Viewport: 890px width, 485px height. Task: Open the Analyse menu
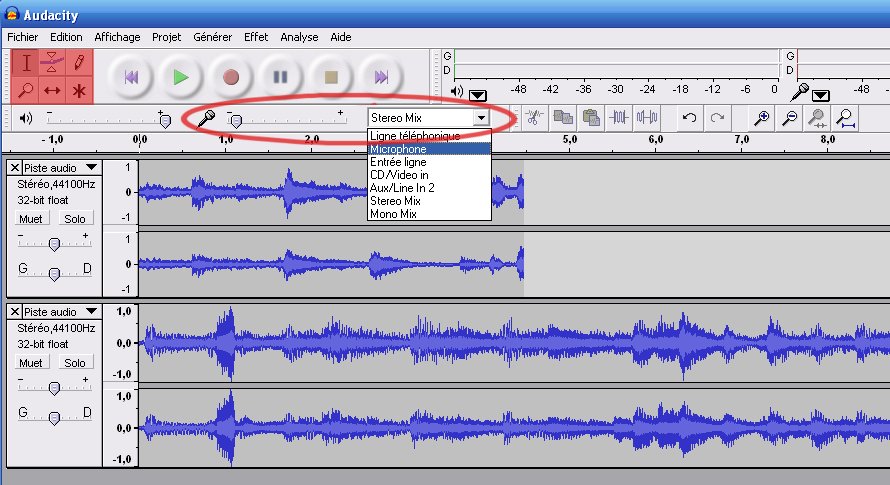(x=299, y=37)
